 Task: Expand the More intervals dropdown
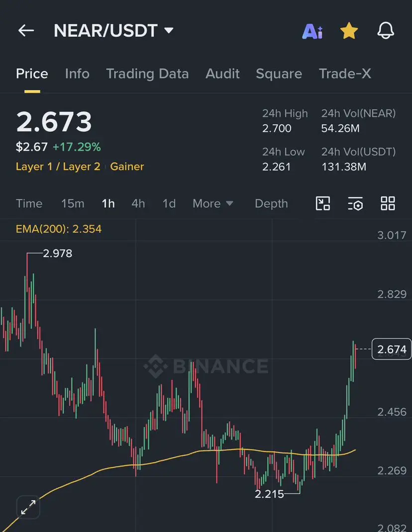coord(213,203)
